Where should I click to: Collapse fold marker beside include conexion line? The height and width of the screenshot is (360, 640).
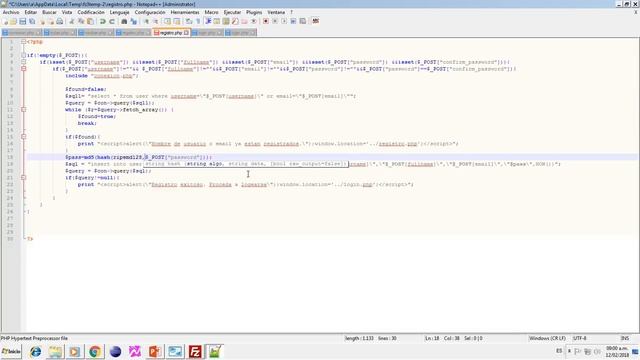pos(24,69)
